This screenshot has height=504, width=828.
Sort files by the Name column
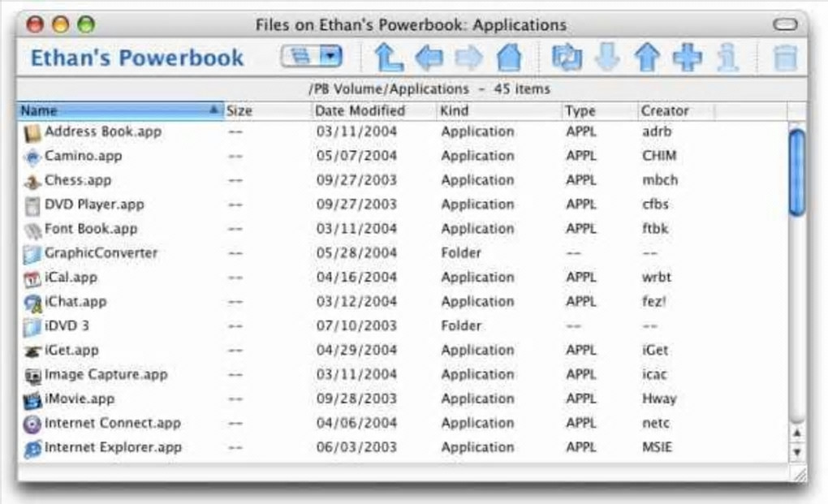(x=114, y=110)
